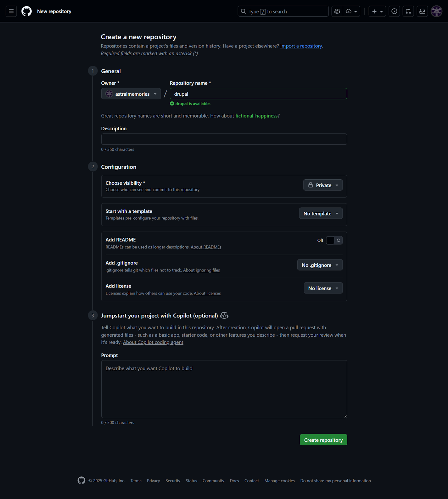
Task: Open the issues icon in header
Action: point(394,12)
